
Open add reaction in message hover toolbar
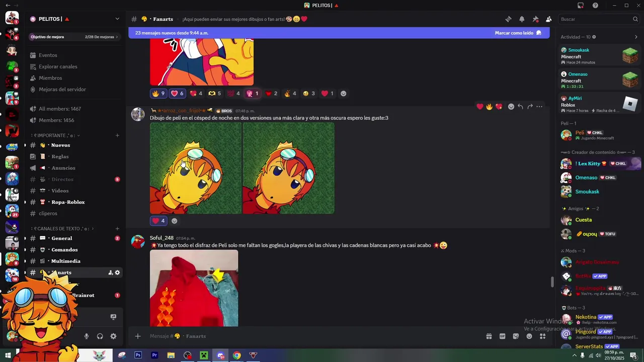[511, 107]
